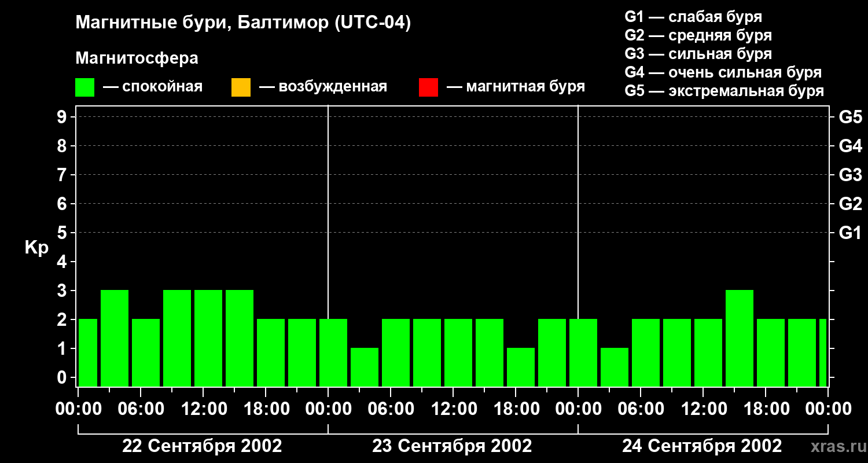Click the '06:00' time label under 23 September
This screenshot has width=868, height=463.
pos(391,409)
